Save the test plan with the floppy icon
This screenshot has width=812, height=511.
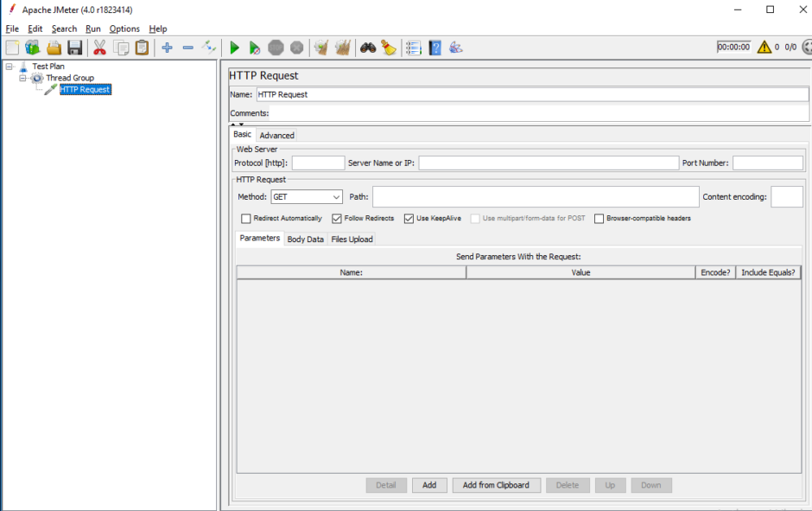[75, 48]
